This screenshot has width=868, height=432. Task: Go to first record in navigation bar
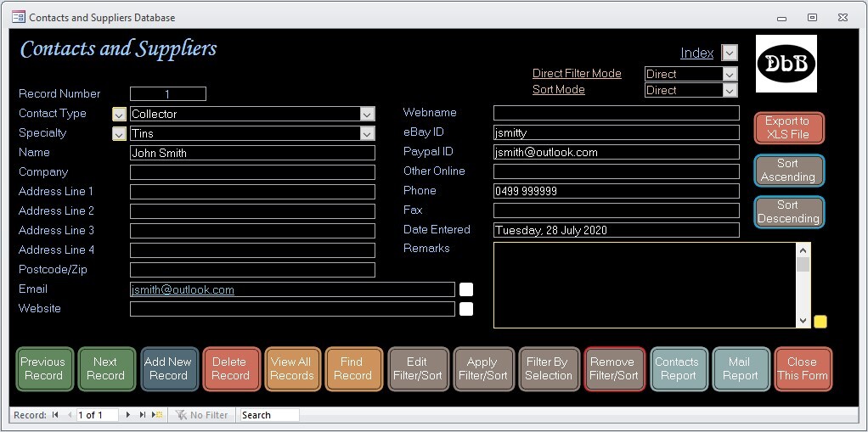[55, 415]
